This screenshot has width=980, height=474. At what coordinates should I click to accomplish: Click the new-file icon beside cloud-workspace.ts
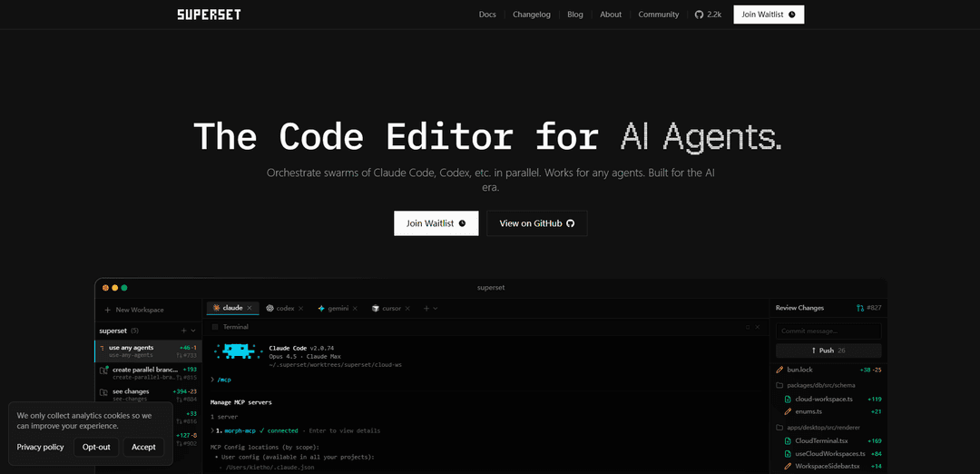pyautogui.click(x=788, y=399)
